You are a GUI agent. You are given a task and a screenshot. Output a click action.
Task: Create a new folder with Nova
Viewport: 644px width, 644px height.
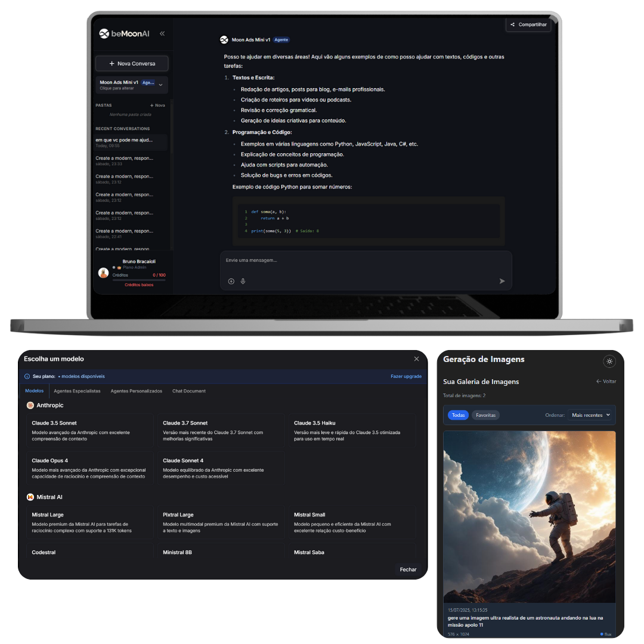(x=157, y=106)
